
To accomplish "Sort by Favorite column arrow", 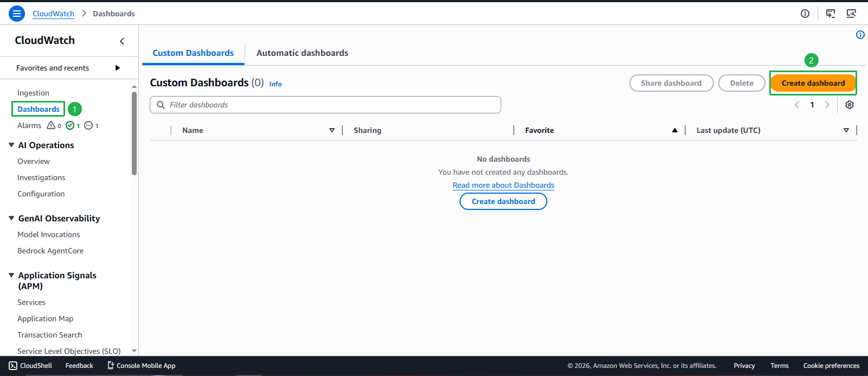I will click(x=675, y=130).
